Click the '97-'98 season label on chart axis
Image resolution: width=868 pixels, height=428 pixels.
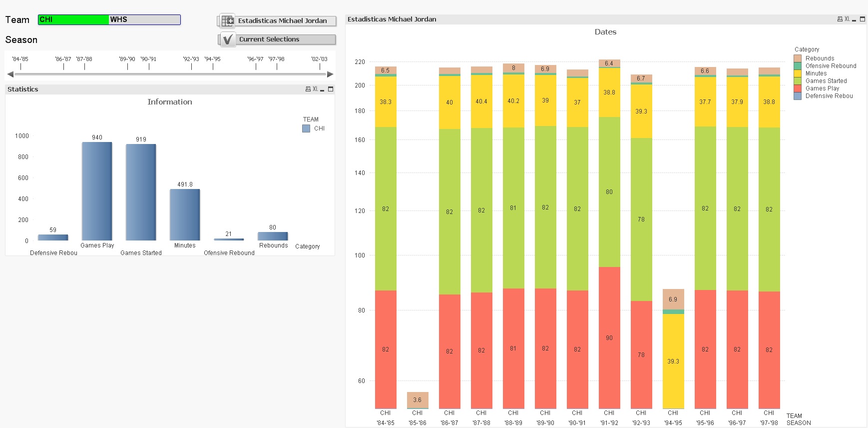(769, 423)
